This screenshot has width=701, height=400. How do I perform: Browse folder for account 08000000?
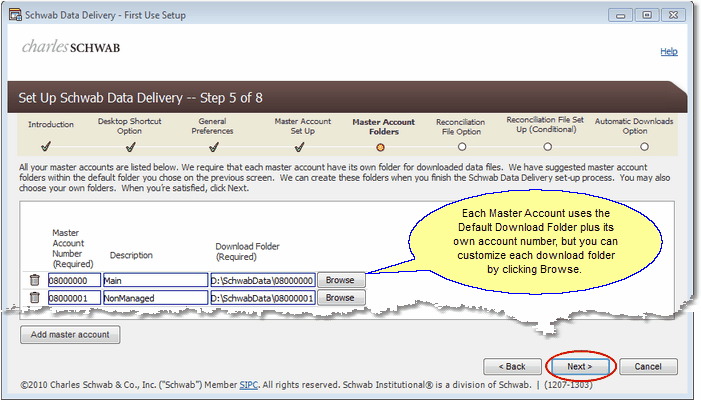click(x=341, y=280)
